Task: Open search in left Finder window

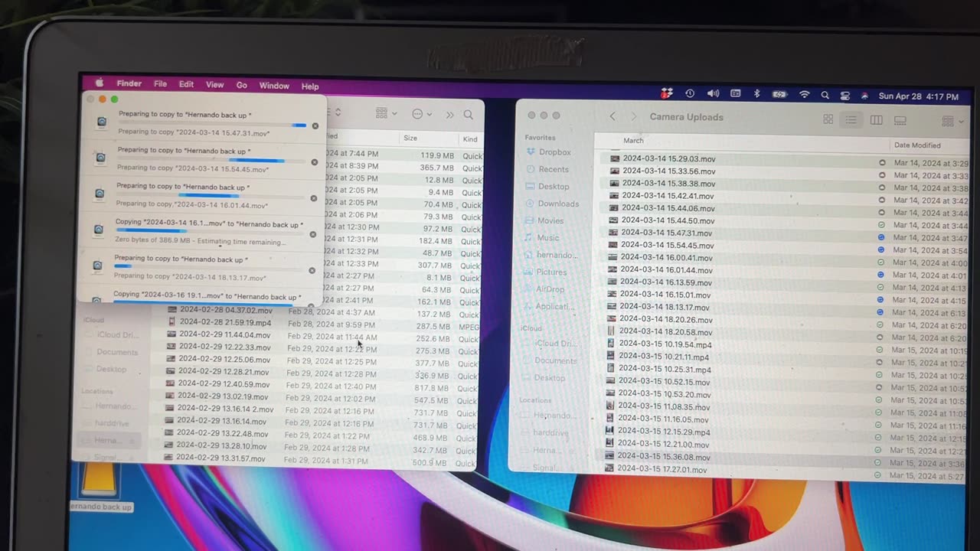Action: pos(468,115)
